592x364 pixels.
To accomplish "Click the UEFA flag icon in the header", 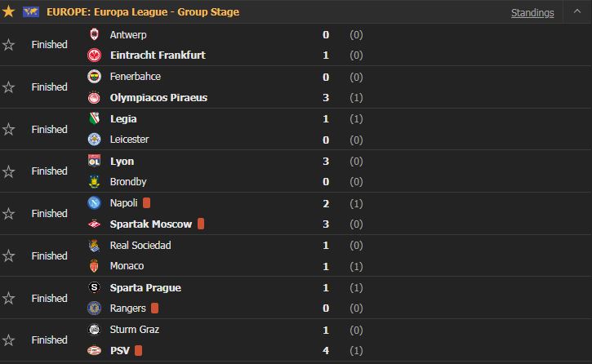I will tap(33, 12).
